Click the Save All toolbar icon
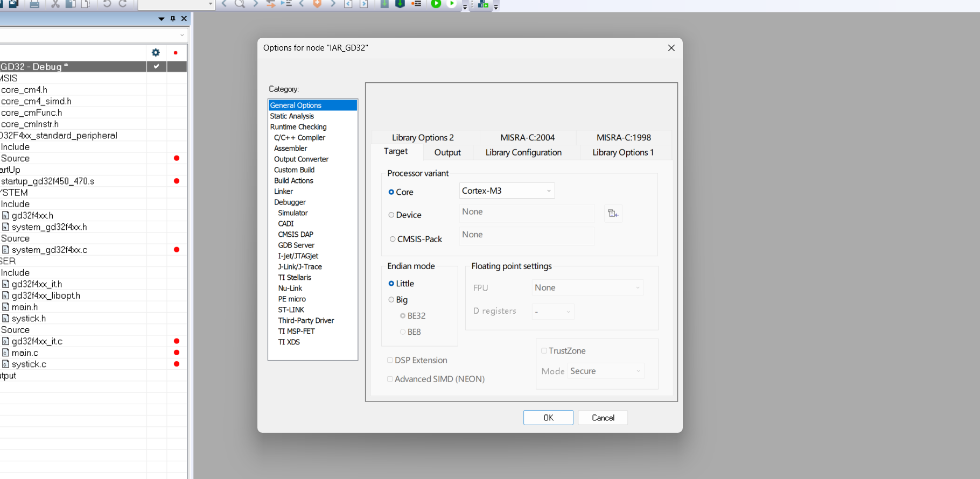 pyautogui.click(x=14, y=3)
